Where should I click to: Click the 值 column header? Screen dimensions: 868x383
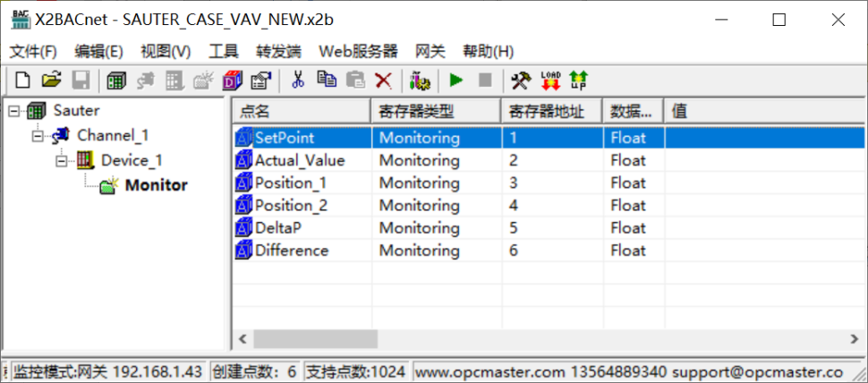pos(765,111)
